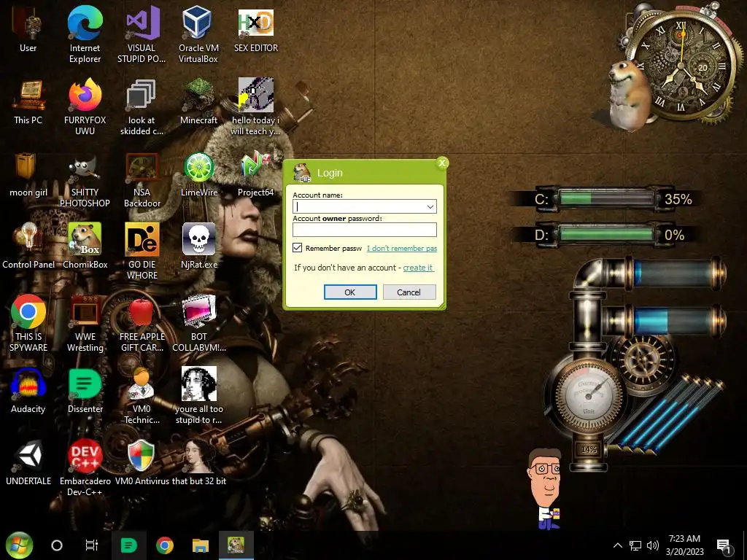The height and width of the screenshot is (560, 747).
Task: Open the Minecraft desktop icon
Action: (x=198, y=102)
